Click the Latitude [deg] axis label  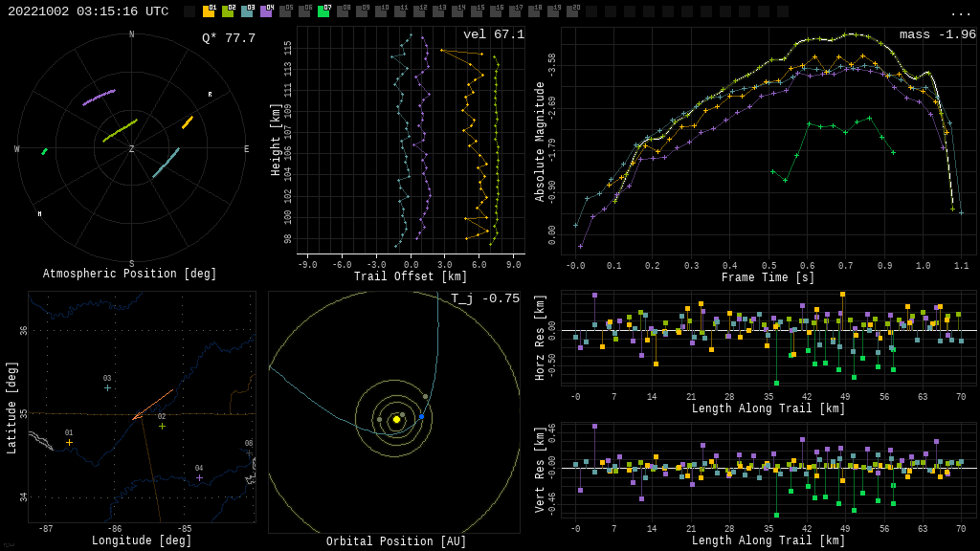point(11,408)
